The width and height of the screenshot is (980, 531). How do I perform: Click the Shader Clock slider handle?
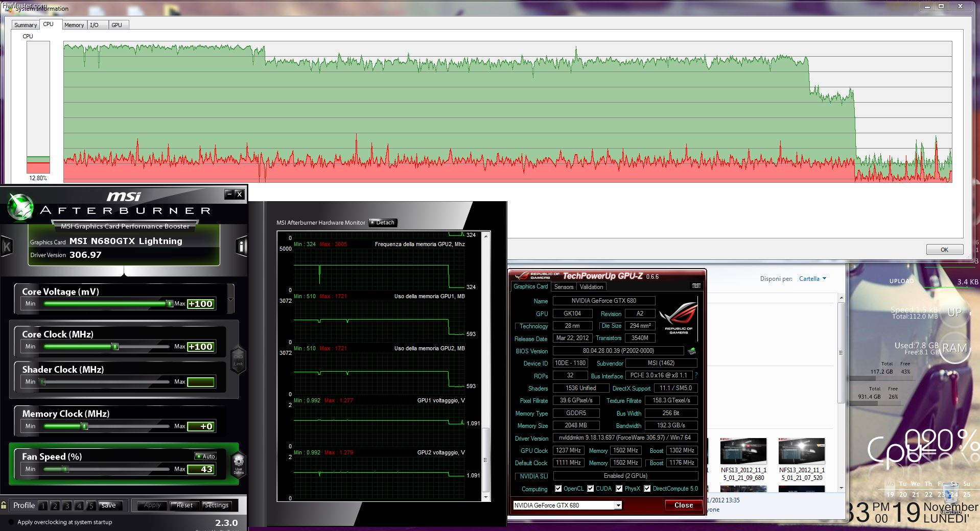click(43, 382)
